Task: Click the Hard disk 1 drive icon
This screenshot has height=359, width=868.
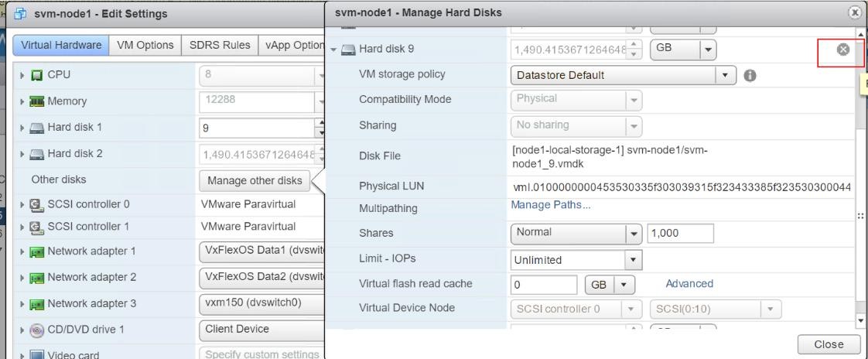Action: click(36, 127)
